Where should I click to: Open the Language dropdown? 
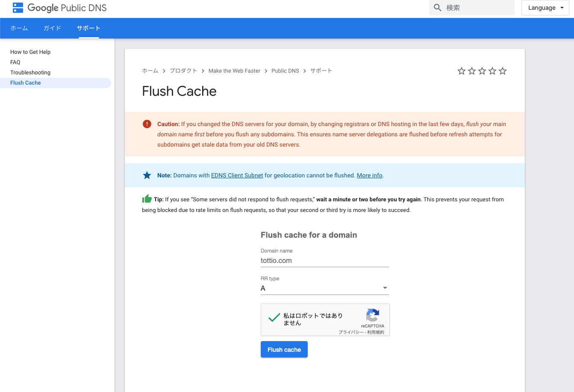(x=545, y=8)
